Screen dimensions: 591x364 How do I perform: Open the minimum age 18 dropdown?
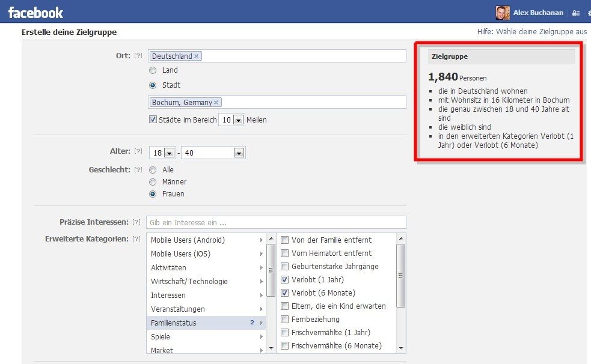pyautogui.click(x=162, y=153)
